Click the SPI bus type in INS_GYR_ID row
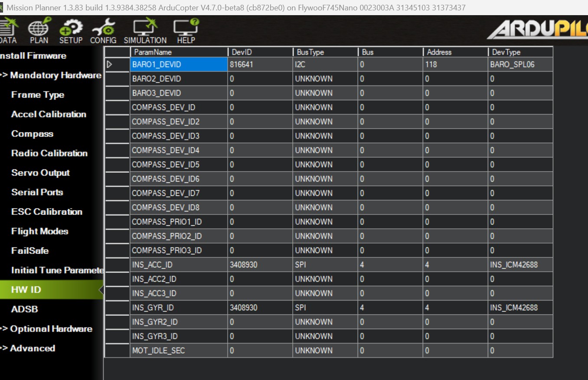Screen dimensions: 588x380 (325, 308)
